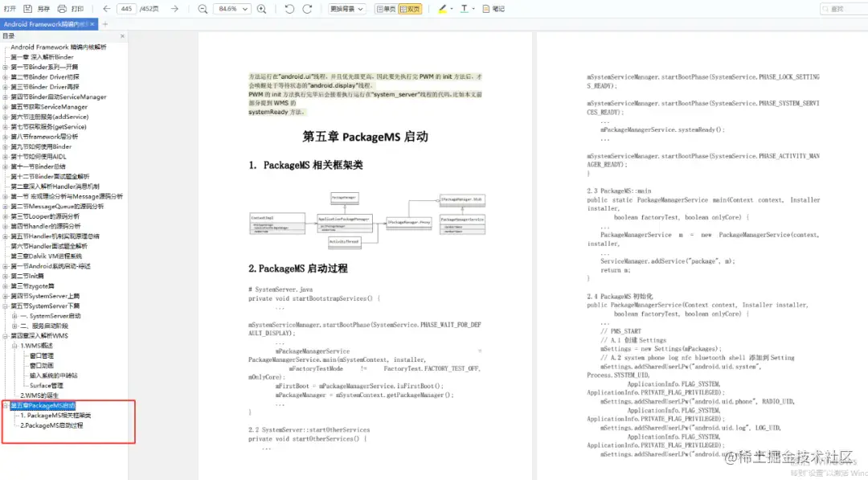Open the 84.6% zoom level dropdown
Image resolution: width=868 pixels, height=480 pixels.
(232, 9)
